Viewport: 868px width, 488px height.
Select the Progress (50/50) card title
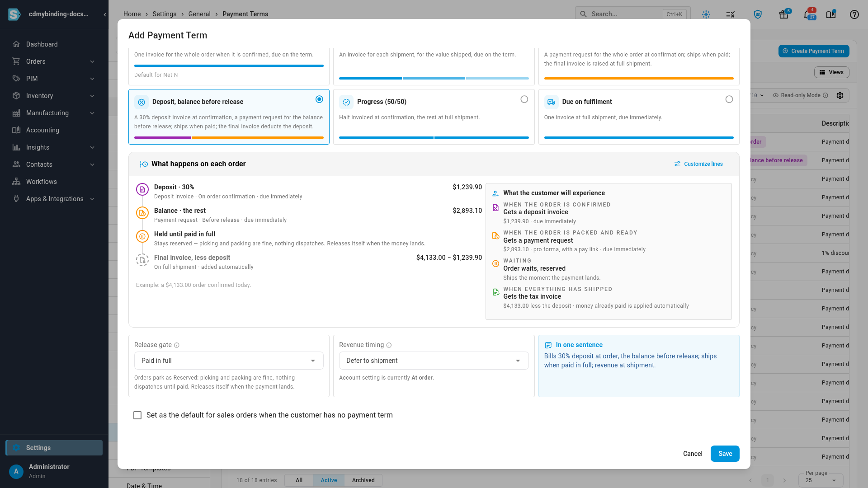coord(382,102)
